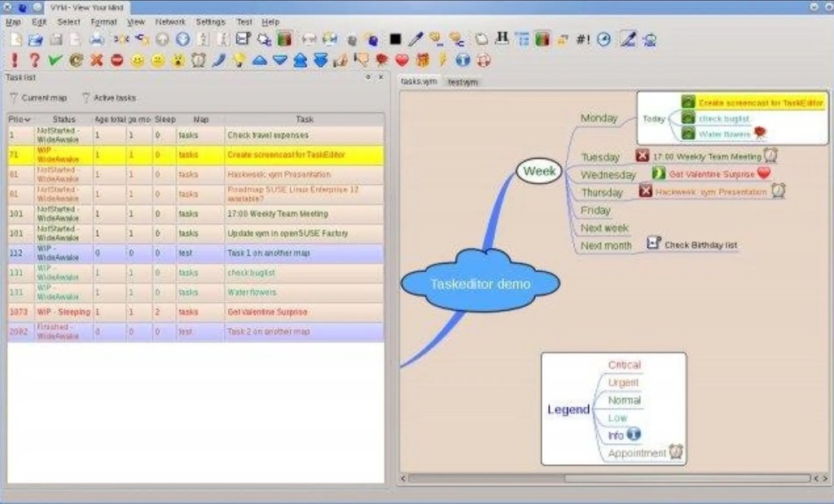Open the Format menu
Image resolution: width=834 pixels, height=504 pixels.
103,22
